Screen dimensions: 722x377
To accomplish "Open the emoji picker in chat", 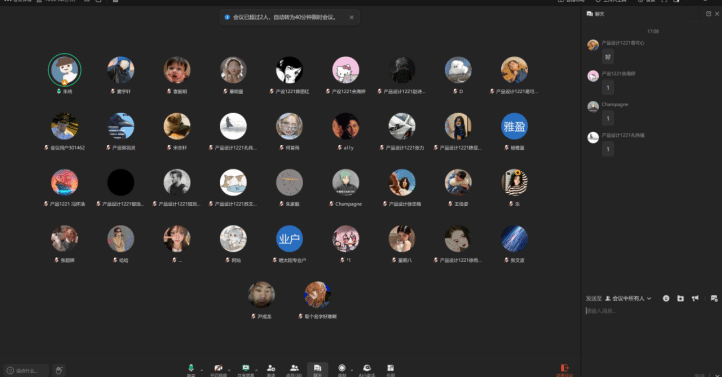I will [666, 298].
